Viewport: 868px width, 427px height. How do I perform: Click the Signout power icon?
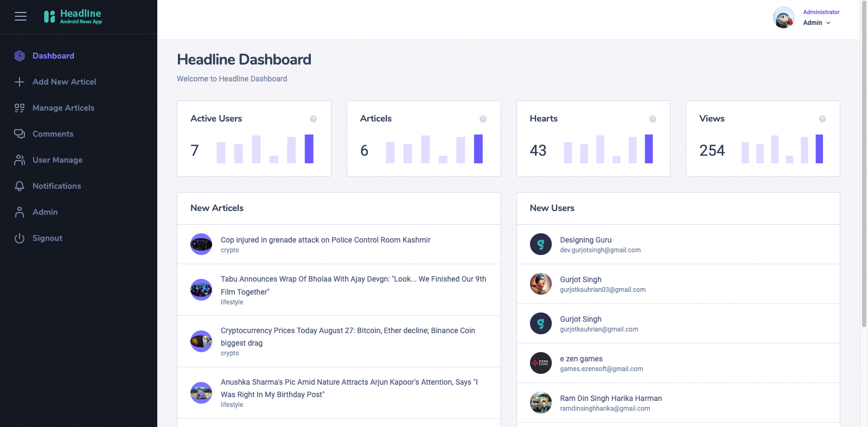coord(20,238)
